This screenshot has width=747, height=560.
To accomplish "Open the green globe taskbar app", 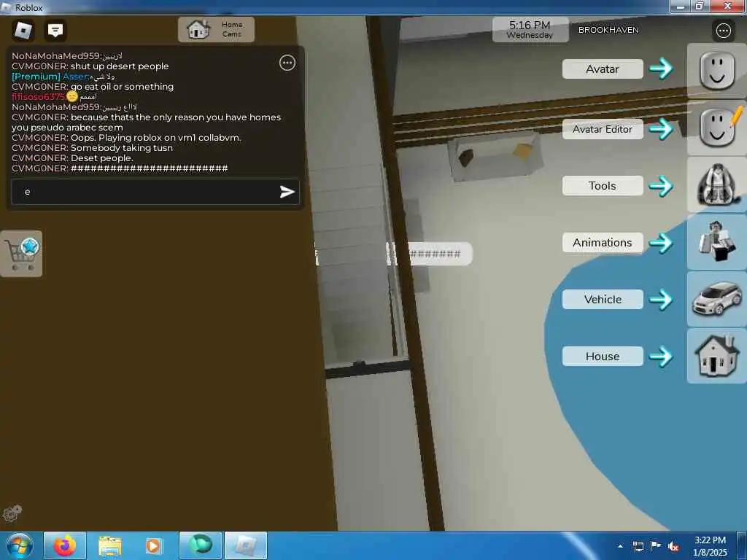I will pyautogui.click(x=201, y=545).
